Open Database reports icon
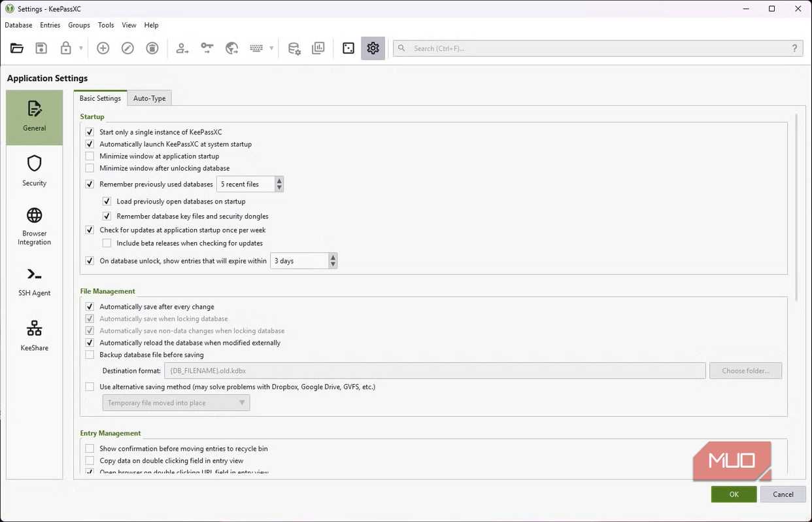812x522 pixels. pyautogui.click(x=318, y=48)
